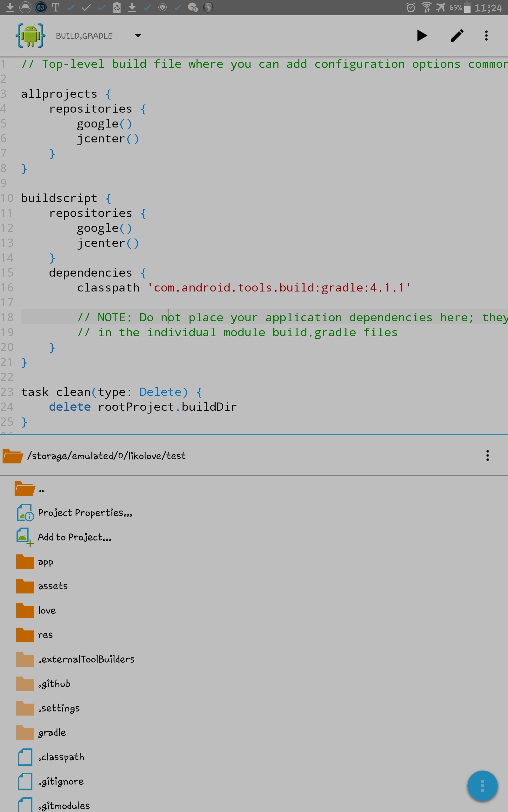
Task: Open Project Properties...
Action: [254, 513]
